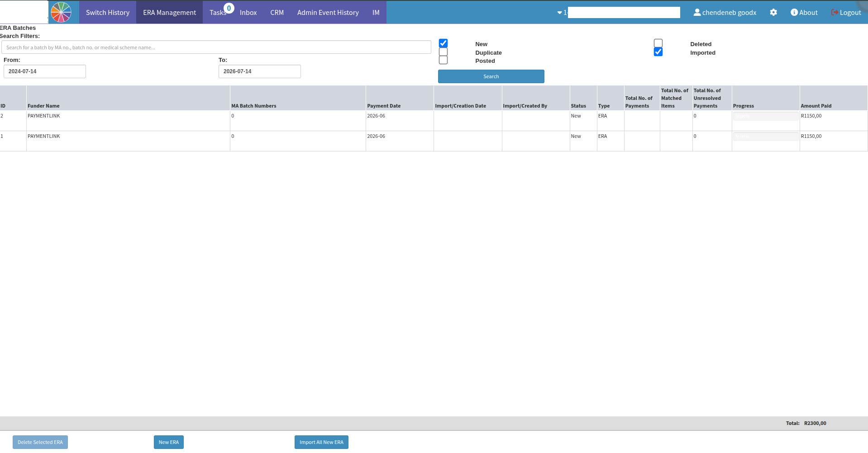Screen dimensions: 868x453
Task: Click the To date field
Action: (260, 71)
